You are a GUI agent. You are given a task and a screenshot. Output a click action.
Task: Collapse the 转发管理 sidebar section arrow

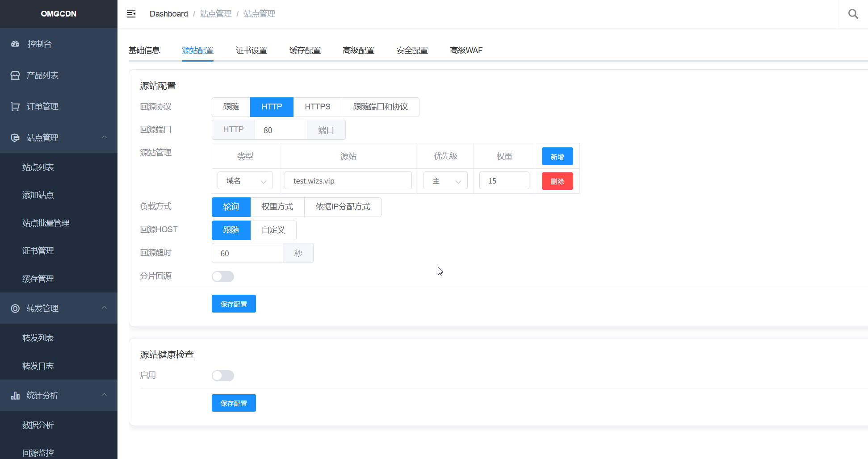(104, 308)
